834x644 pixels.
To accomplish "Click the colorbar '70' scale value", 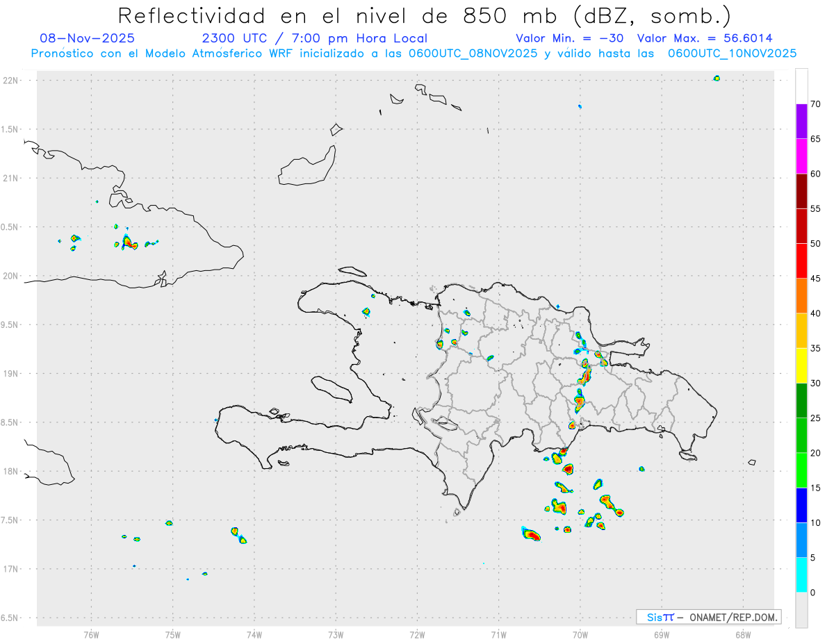I will pyautogui.click(x=815, y=104).
